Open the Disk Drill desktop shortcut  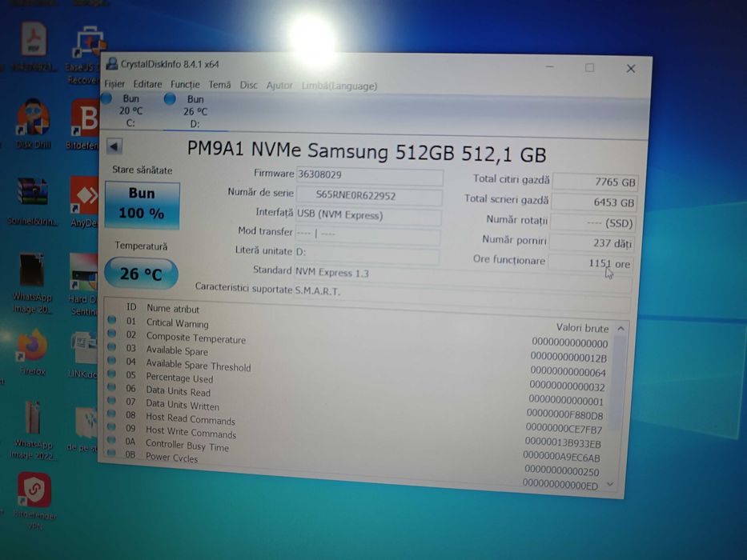pos(33,123)
